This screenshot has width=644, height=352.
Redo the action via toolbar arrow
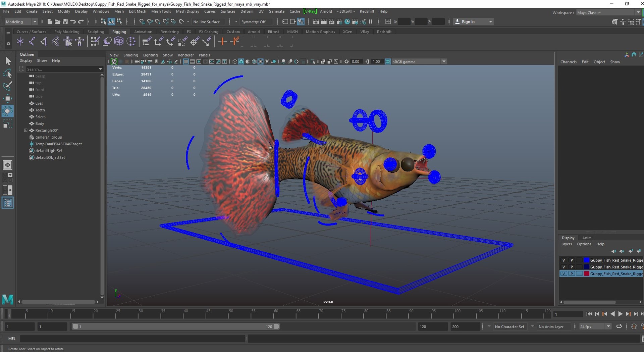coord(81,21)
